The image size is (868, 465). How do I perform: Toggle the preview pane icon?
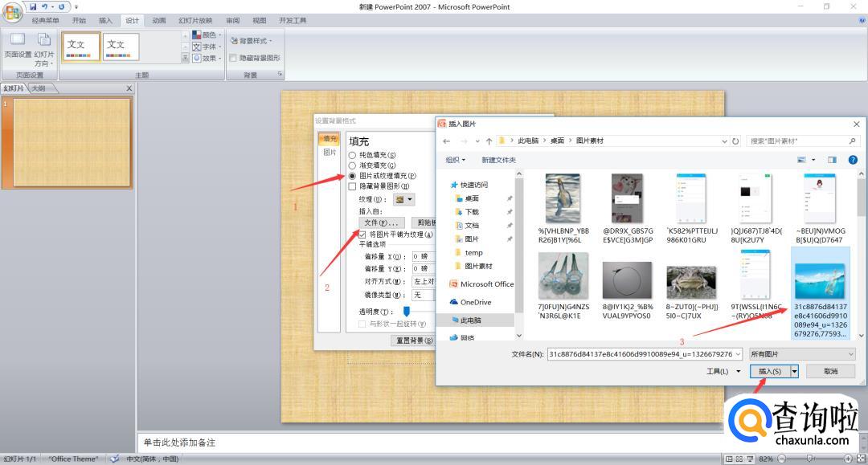[x=832, y=160]
